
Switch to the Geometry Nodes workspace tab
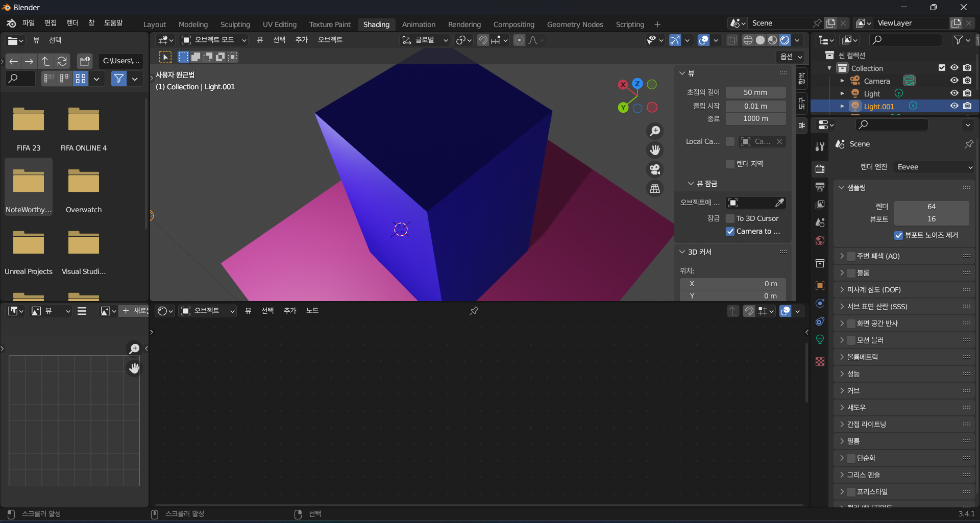tap(575, 24)
